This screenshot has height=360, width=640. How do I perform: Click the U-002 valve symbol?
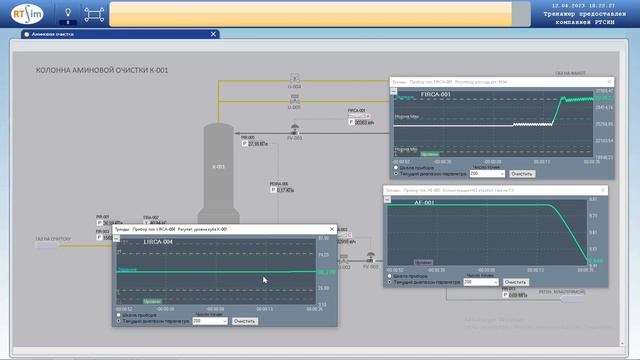click(344, 259)
